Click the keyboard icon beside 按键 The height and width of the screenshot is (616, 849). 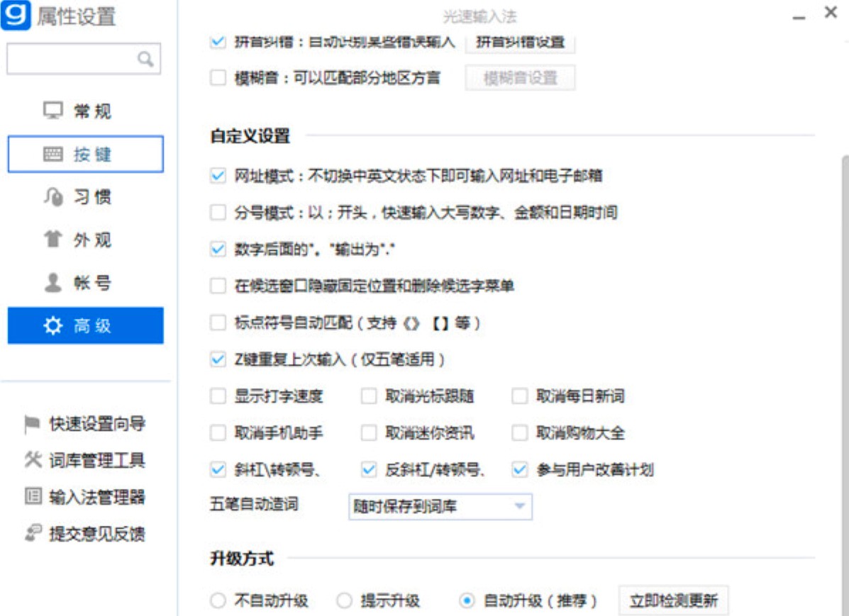53,154
